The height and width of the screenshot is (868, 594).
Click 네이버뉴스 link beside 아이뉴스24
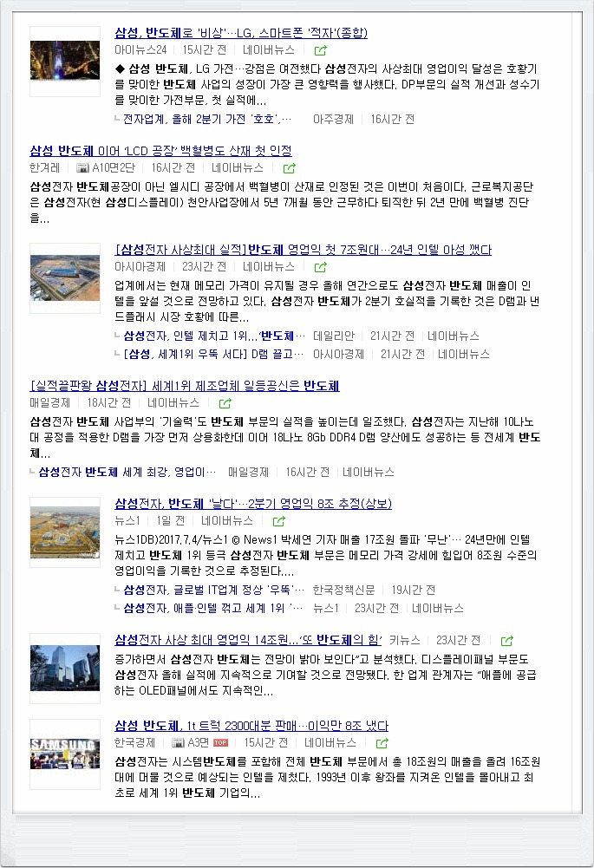[x=269, y=49]
